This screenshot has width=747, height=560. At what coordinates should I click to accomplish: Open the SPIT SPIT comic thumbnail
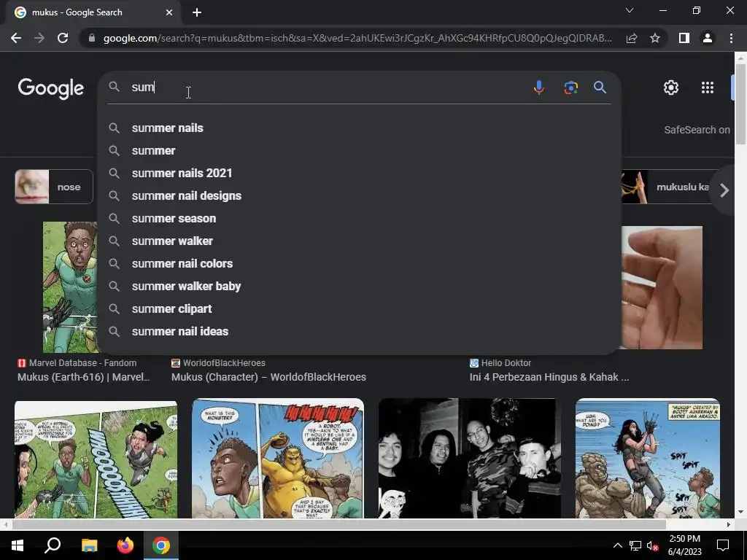648,458
